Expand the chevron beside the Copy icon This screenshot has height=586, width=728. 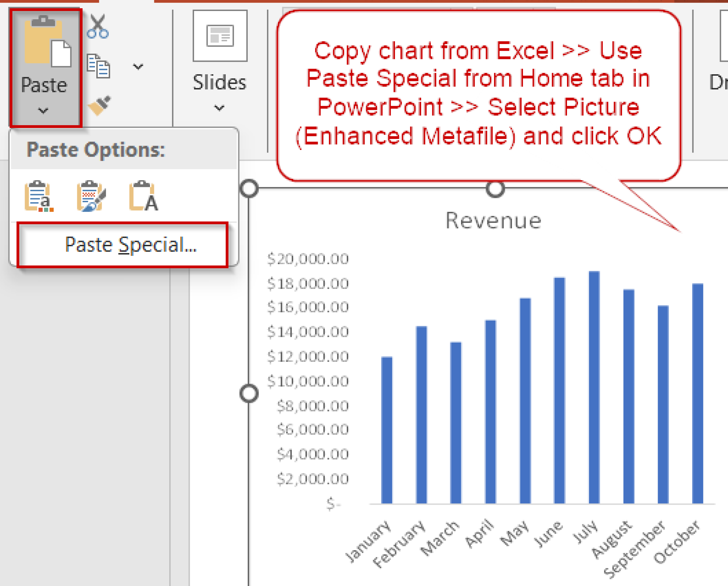pos(137,67)
